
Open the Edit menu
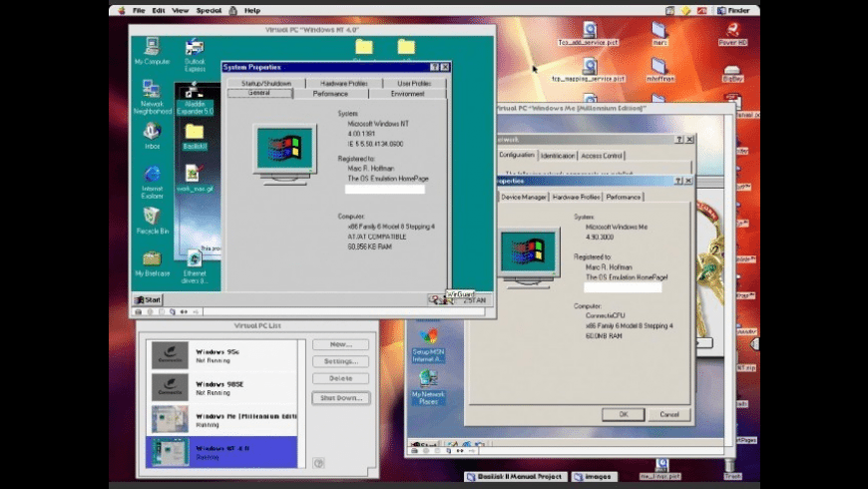pyautogui.click(x=159, y=11)
